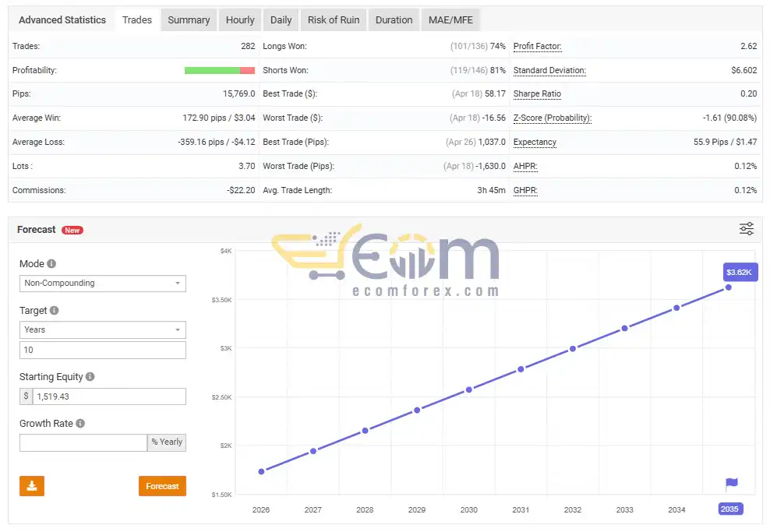This screenshot has height=532, width=770.
Task: Click the orange Forecast button
Action: (162, 486)
